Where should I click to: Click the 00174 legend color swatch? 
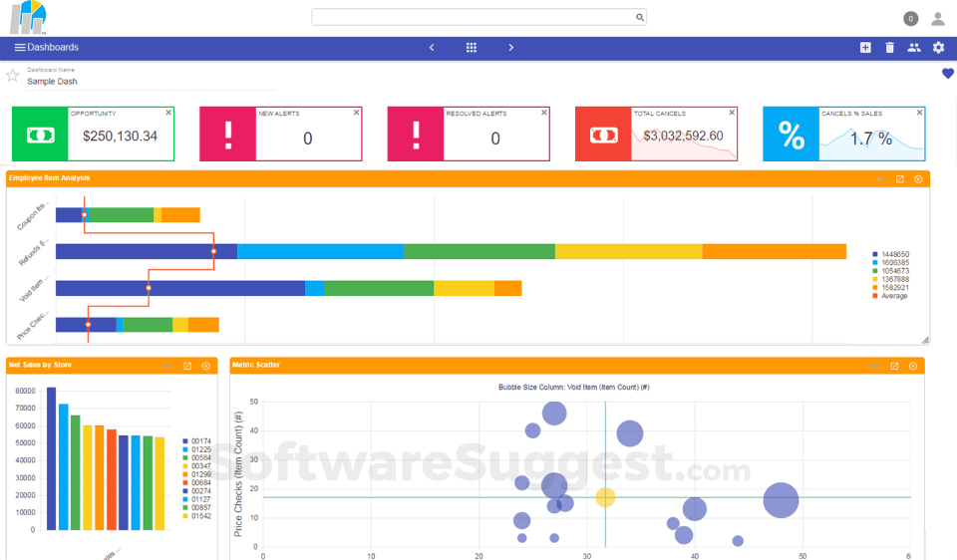coord(185,441)
